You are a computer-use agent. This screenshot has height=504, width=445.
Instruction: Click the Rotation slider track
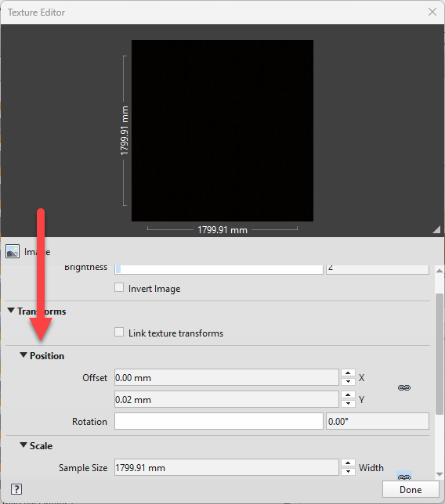click(219, 421)
